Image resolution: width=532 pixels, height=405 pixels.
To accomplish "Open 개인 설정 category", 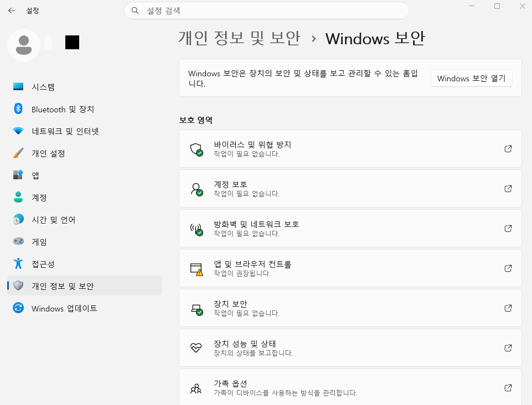I will pos(85,153).
